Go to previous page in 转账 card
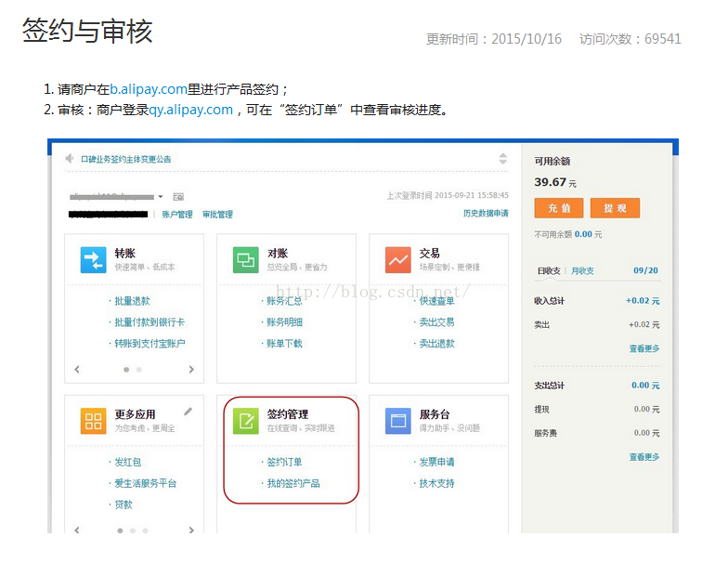Screen dimensions: 728x563 coord(77,370)
